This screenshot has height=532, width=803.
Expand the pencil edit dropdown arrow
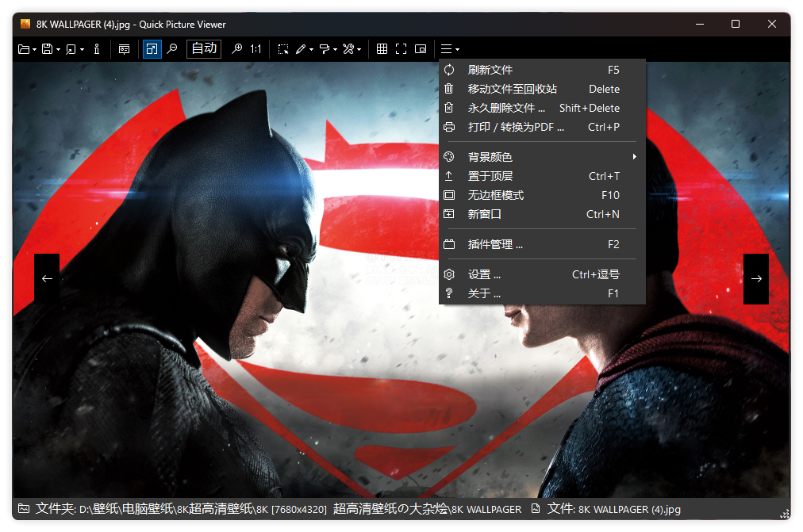click(311, 50)
